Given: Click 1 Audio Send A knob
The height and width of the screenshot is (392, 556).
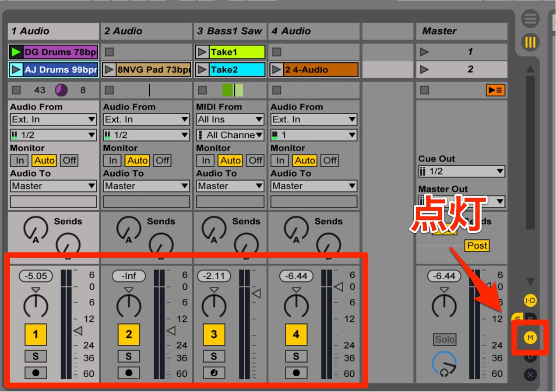Looking at the screenshot, I should tap(35, 229).
